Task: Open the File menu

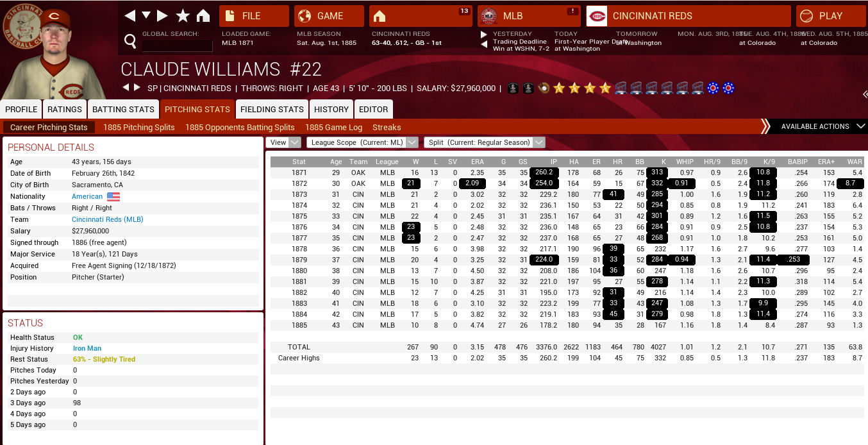Action: click(x=254, y=16)
